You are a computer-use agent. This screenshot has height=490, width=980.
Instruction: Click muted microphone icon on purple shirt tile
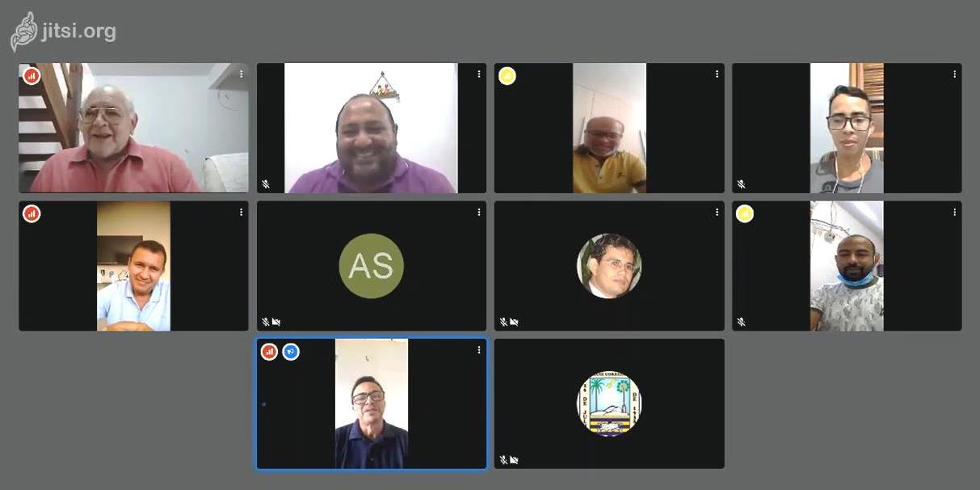tap(266, 184)
